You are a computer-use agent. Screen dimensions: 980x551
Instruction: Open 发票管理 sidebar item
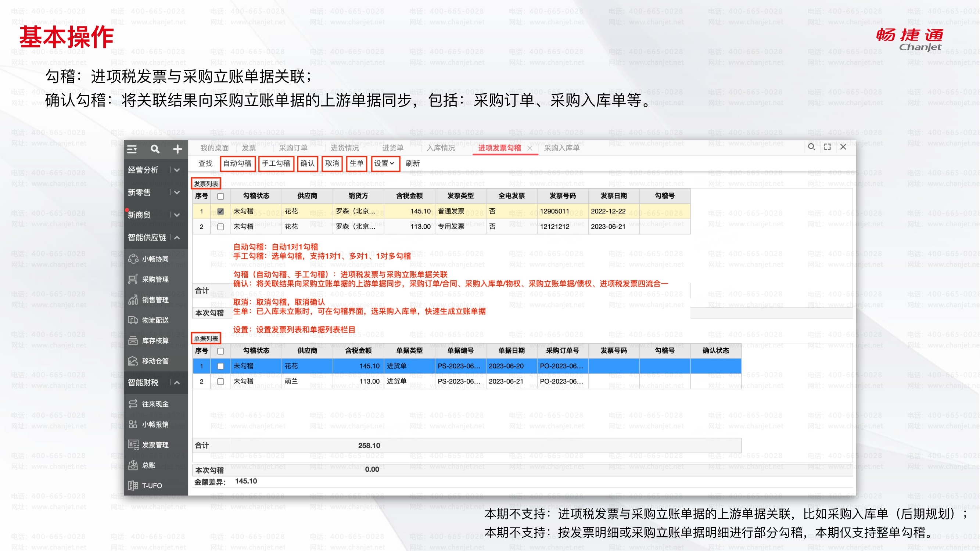(x=155, y=445)
